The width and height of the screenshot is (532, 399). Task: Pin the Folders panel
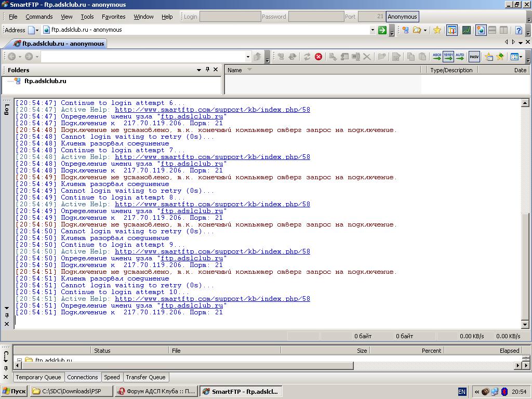[208, 70]
